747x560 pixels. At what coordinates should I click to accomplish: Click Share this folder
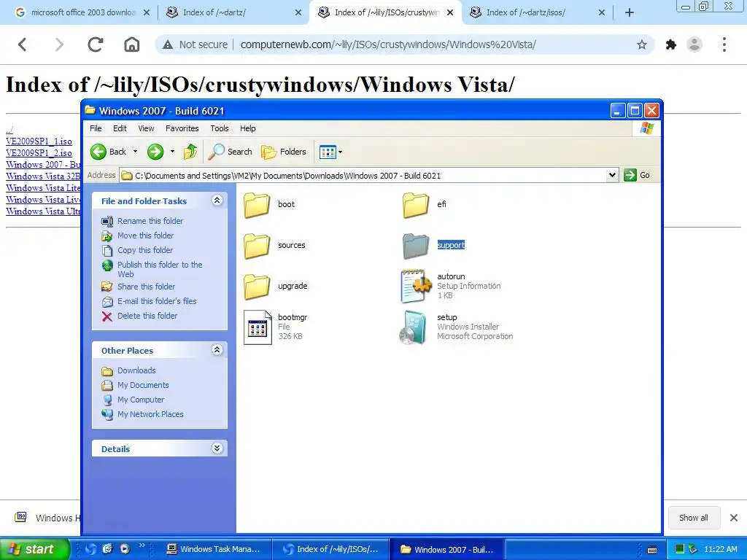[146, 287]
